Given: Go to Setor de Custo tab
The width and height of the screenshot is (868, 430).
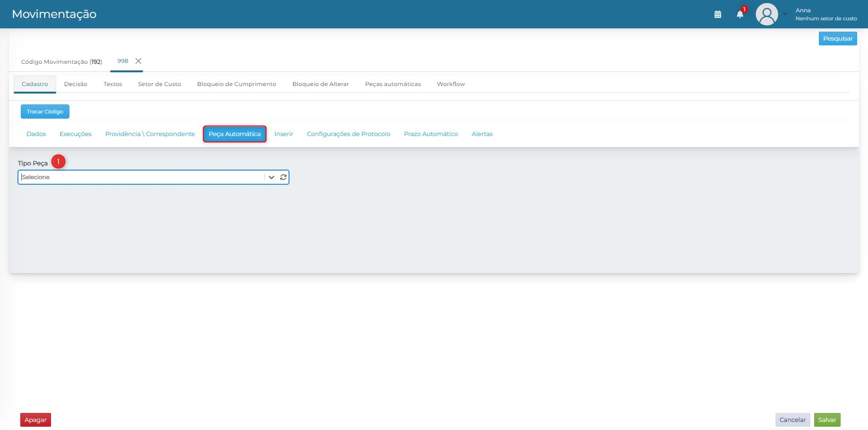Looking at the screenshot, I should (x=160, y=84).
